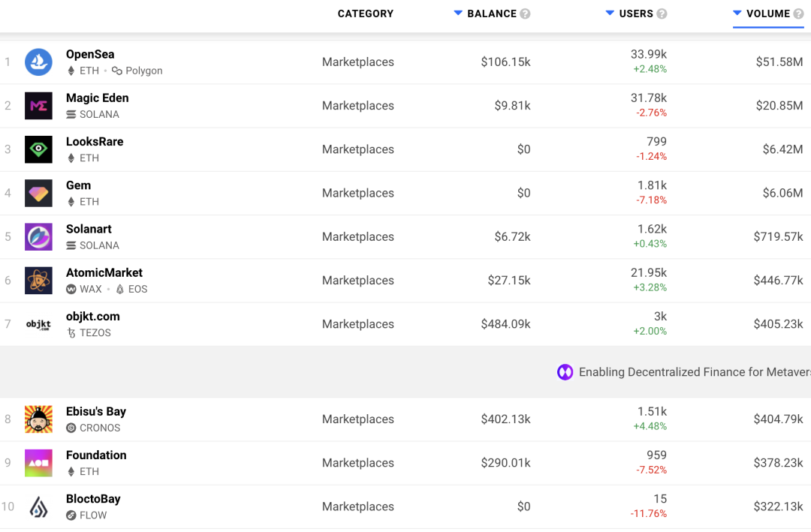Click AtomicMarket's 21.95k users value
This screenshot has height=532, width=811.
(x=649, y=272)
